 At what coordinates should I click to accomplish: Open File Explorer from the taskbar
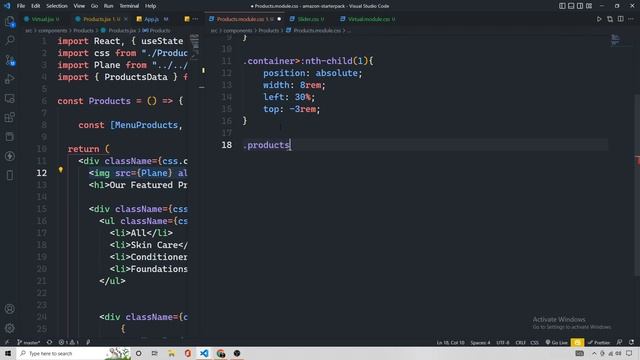tap(171, 353)
